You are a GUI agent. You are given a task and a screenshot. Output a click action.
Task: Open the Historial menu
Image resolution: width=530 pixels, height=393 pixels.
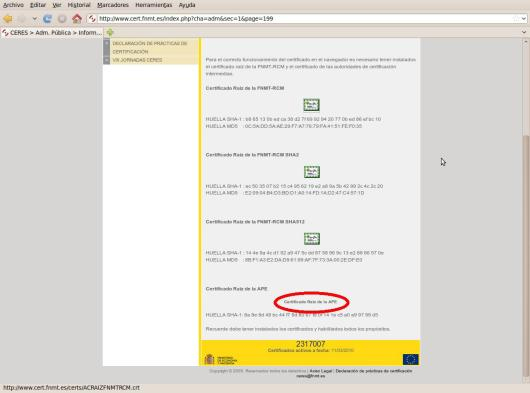[x=79, y=5]
